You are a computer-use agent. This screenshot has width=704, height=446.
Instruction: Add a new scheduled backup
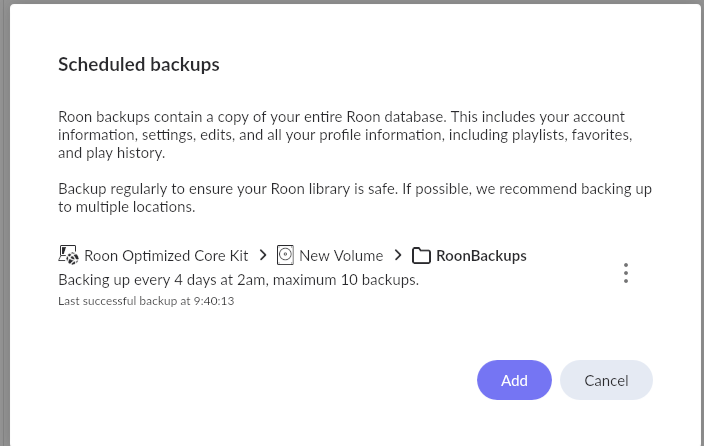tap(514, 380)
